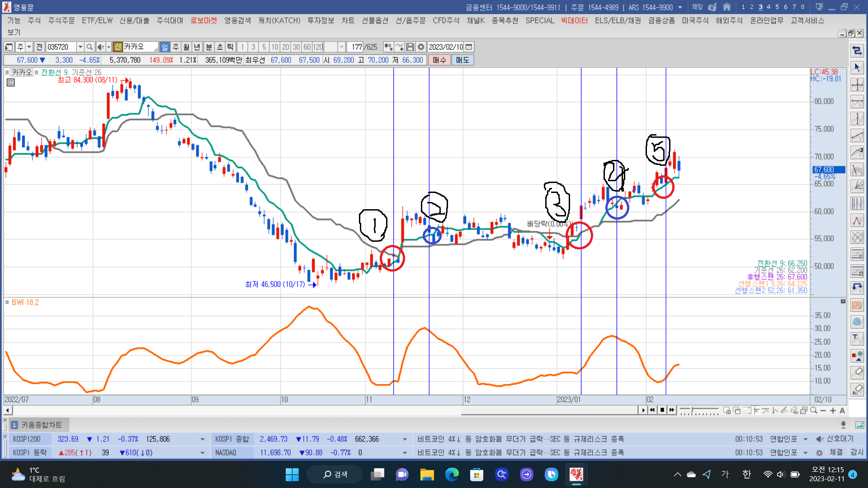Click the save chart floppy icon
This screenshot has width=868, height=488.
tap(410, 47)
